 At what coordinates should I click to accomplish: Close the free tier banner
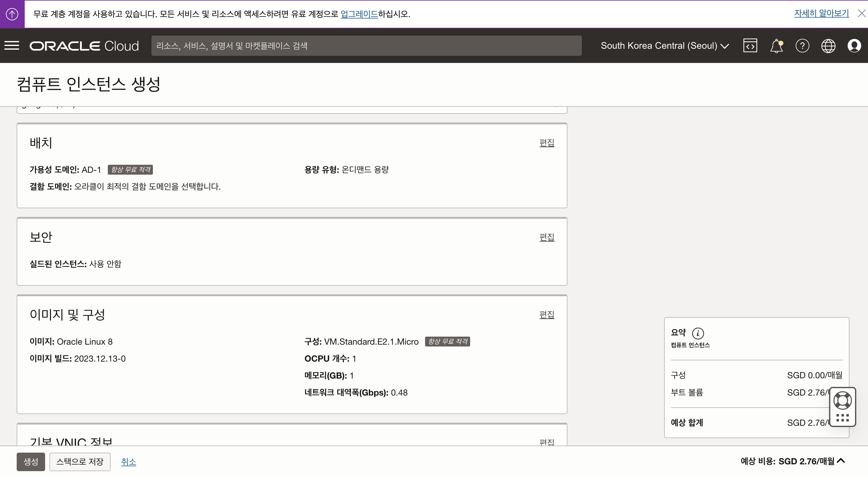tap(861, 14)
